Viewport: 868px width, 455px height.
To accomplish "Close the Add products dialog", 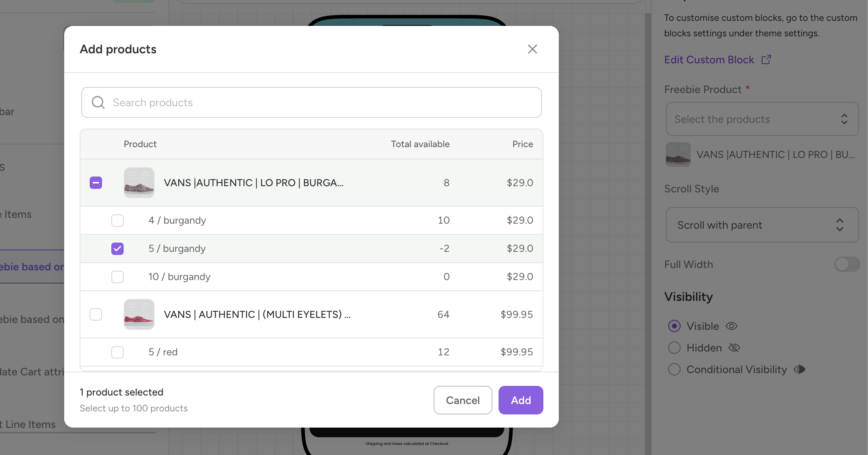I will [x=532, y=49].
